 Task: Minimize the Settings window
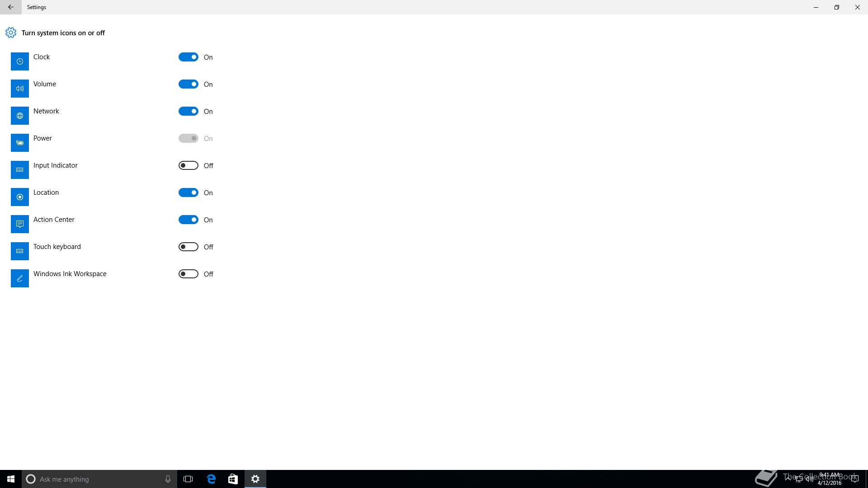tap(816, 7)
